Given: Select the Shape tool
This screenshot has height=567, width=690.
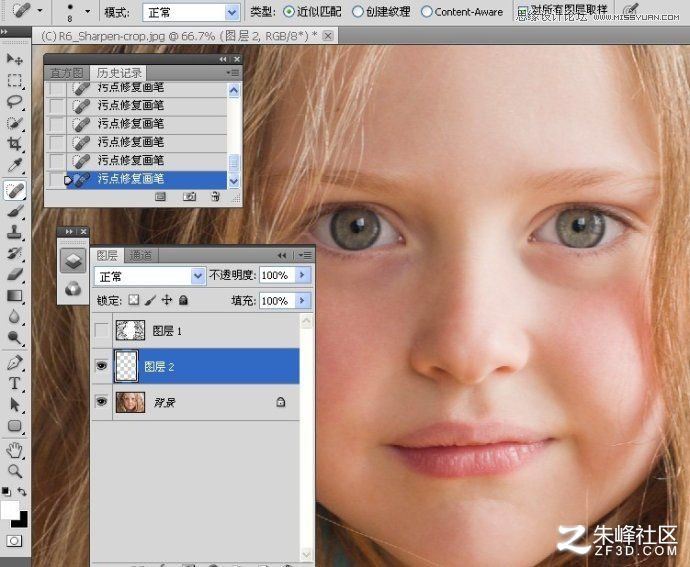Looking at the screenshot, I should coord(15,426).
